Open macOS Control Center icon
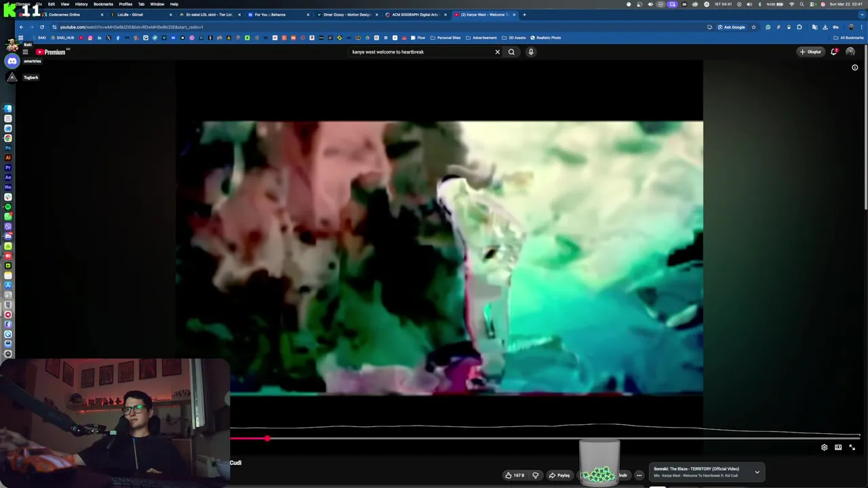Image resolution: width=868 pixels, height=488 pixels. pos(812,4)
